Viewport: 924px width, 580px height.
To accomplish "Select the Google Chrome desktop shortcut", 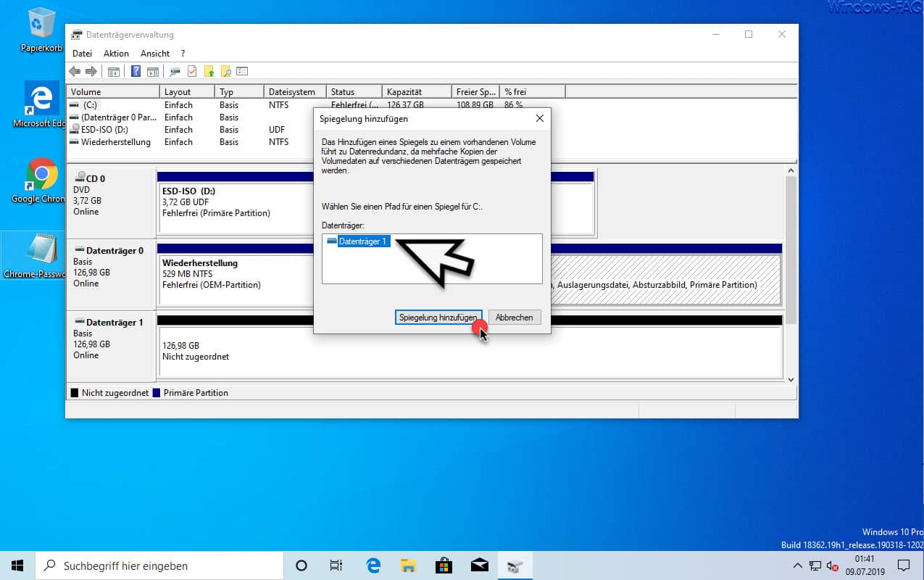I will 40,181.
